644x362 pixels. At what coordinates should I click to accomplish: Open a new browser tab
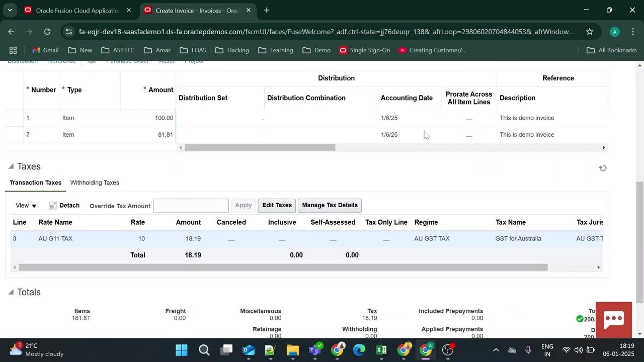pos(267,10)
